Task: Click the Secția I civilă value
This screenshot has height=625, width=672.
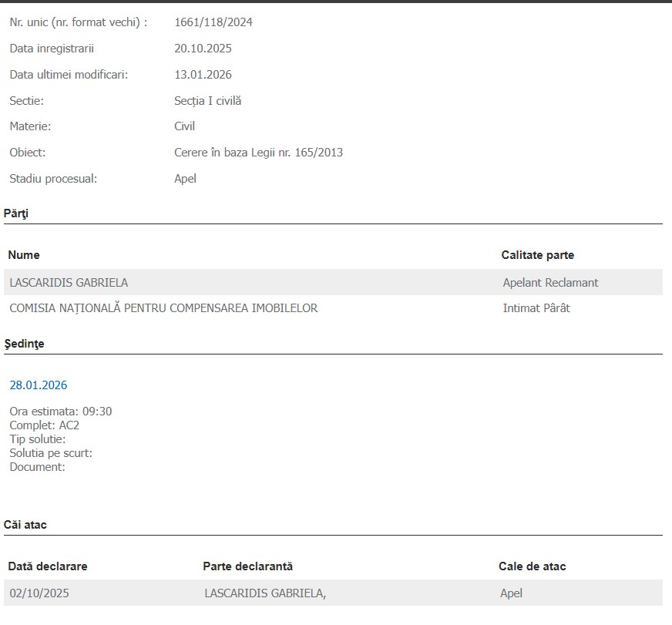Action: pyautogui.click(x=208, y=101)
